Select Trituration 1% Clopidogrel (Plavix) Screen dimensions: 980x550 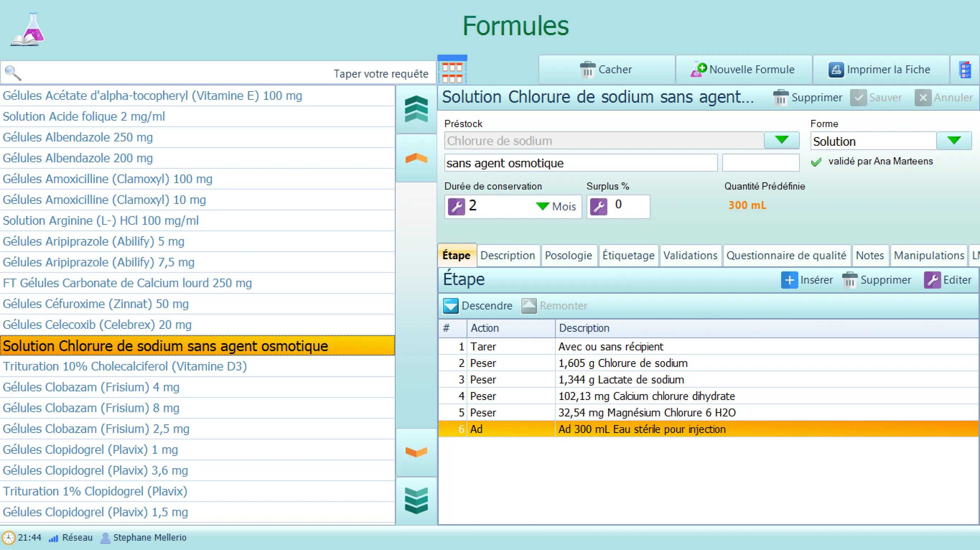(x=197, y=491)
